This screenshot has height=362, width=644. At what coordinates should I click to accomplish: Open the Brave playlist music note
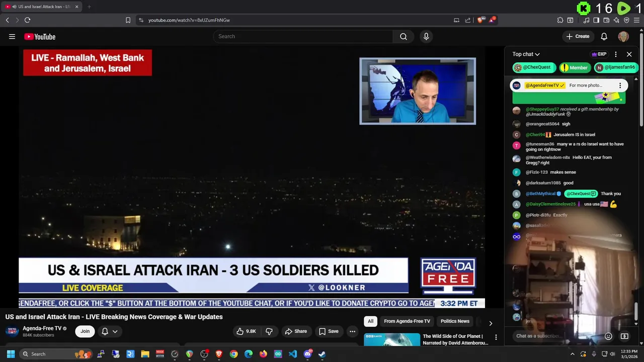(x=586, y=20)
